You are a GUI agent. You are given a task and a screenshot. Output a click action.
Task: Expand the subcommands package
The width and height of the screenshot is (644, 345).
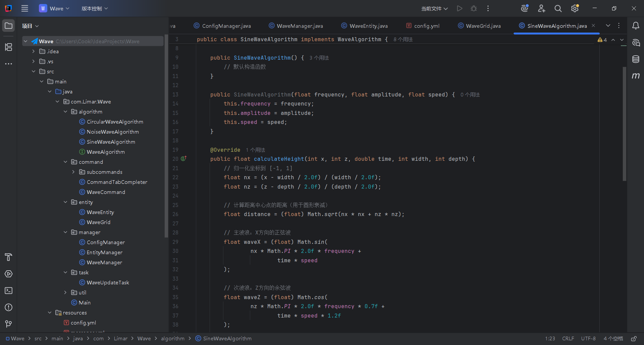[x=73, y=172]
